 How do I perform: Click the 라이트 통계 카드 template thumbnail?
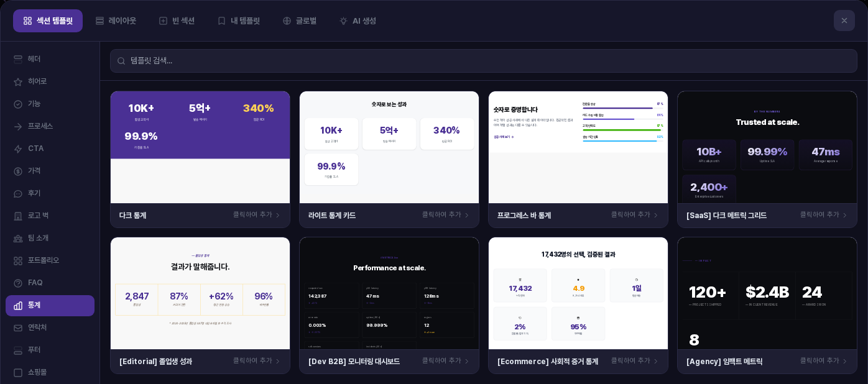tap(389, 147)
